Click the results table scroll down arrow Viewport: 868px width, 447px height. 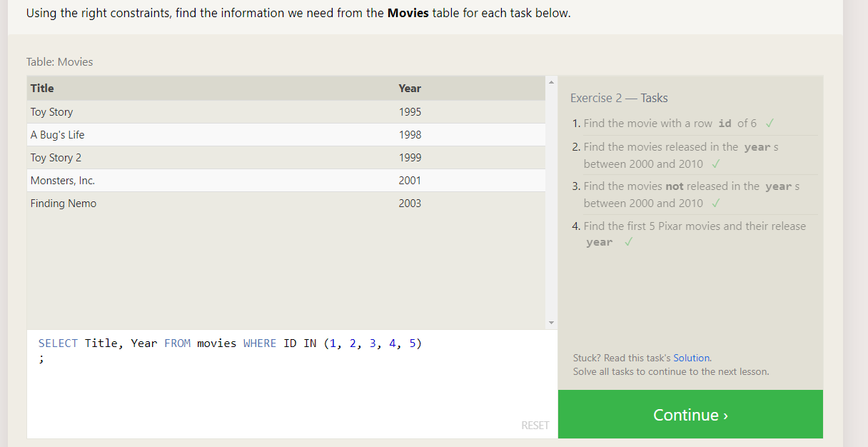tap(550, 323)
